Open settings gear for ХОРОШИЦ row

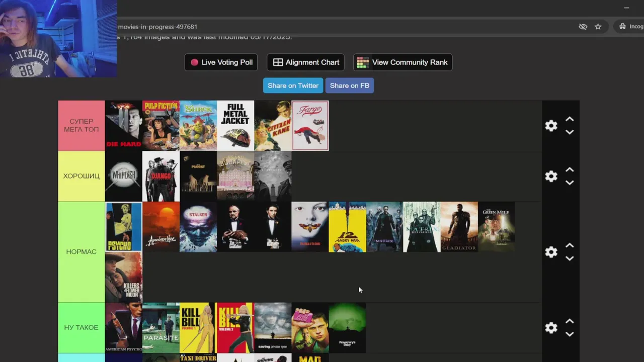[551, 176]
